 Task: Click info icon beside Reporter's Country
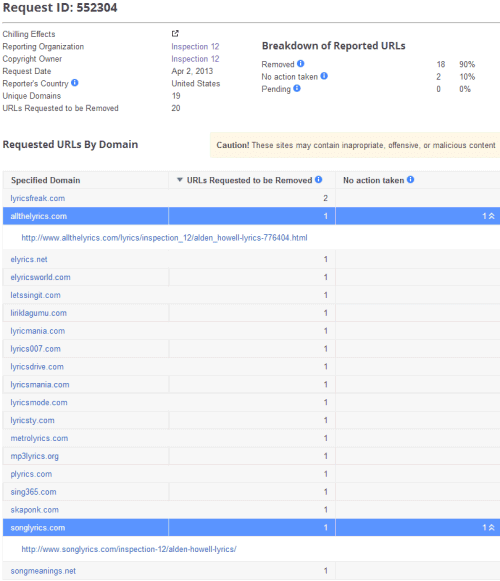click(x=74, y=83)
